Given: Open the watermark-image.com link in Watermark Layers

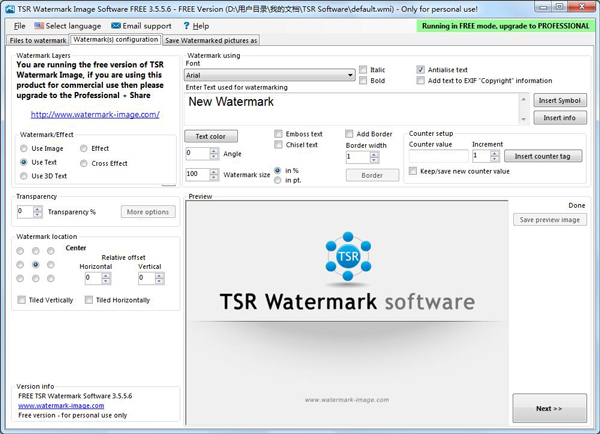Looking at the screenshot, I should pyautogui.click(x=95, y=114).
